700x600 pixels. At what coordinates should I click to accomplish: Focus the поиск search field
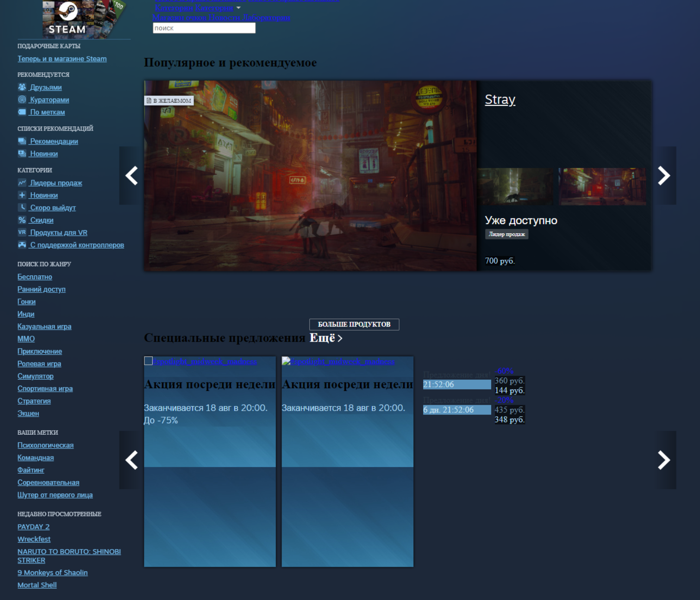pos(204,28)
